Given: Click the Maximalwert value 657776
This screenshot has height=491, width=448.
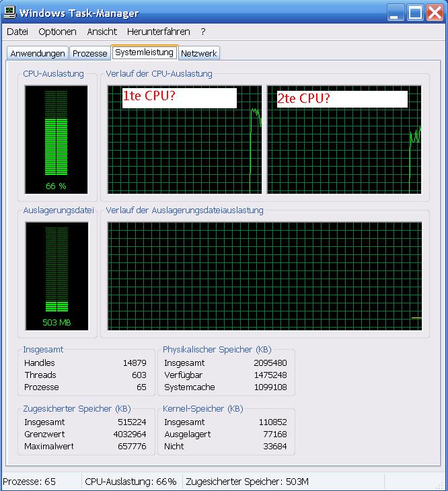Looking at the screenshot, I should 132,447.
